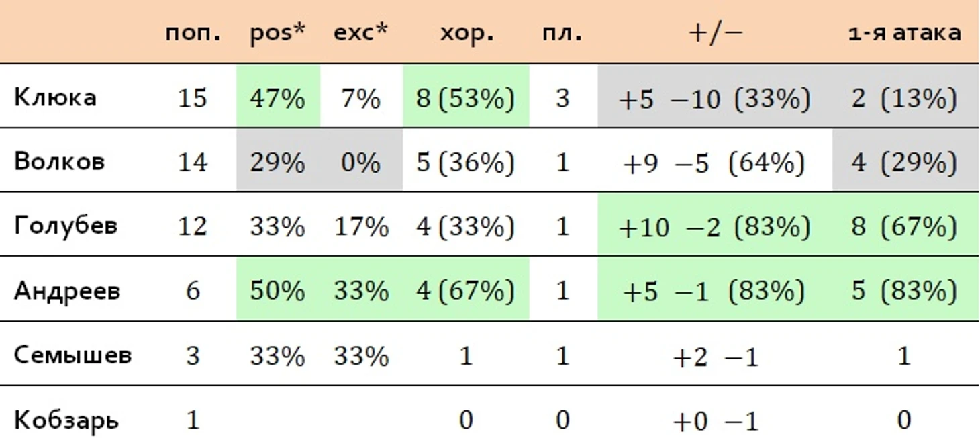
Task: Click Волков's gray "4 (29%)" cell
Action: [x=903, y=162]
